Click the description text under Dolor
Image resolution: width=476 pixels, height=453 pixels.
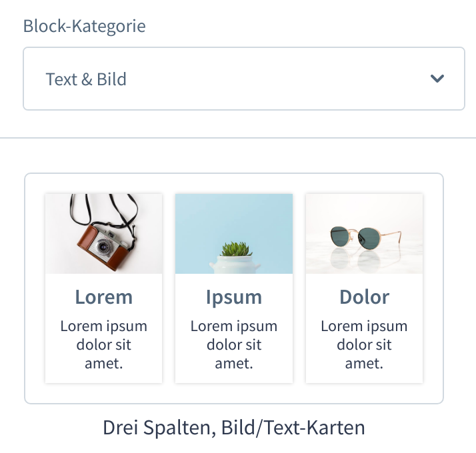click(364, 344)
